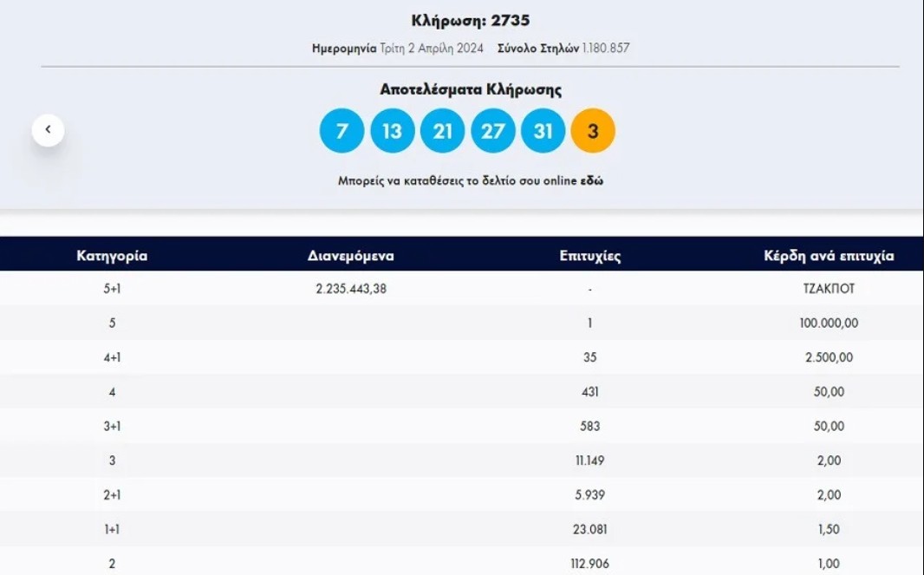
Task: Click the 'Διανεμόμενα' column header
Action: (351, 255)
